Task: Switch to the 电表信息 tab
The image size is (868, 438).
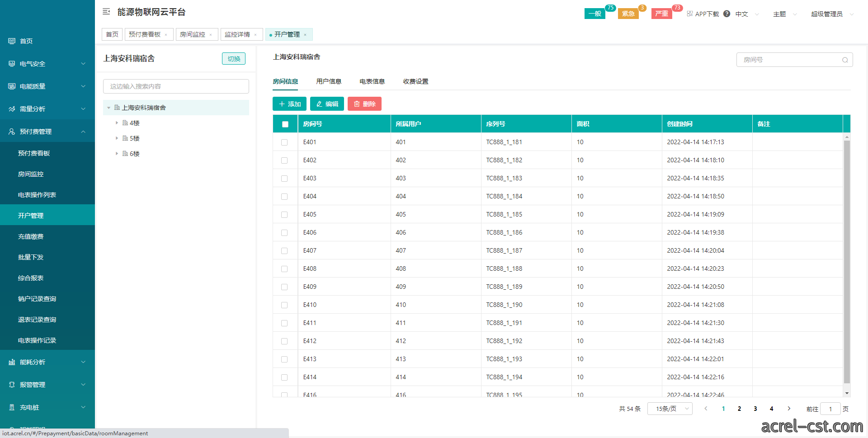Action: click(x=372, y=81)
